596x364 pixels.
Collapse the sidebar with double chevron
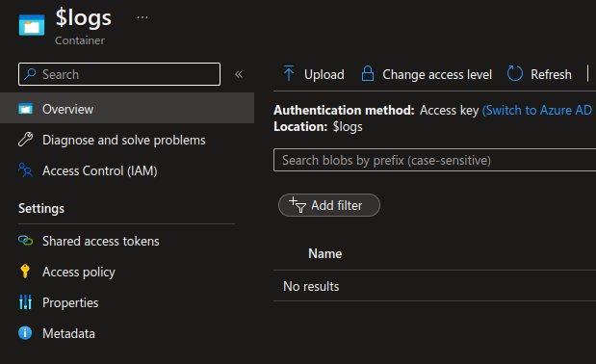(239, 74)
